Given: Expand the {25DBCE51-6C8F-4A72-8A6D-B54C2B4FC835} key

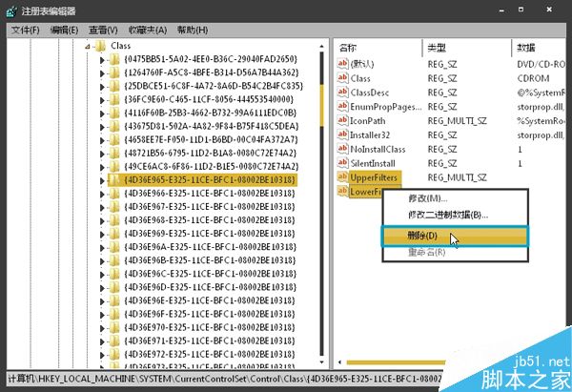Looking at the screenshot, I should [102, 87].
